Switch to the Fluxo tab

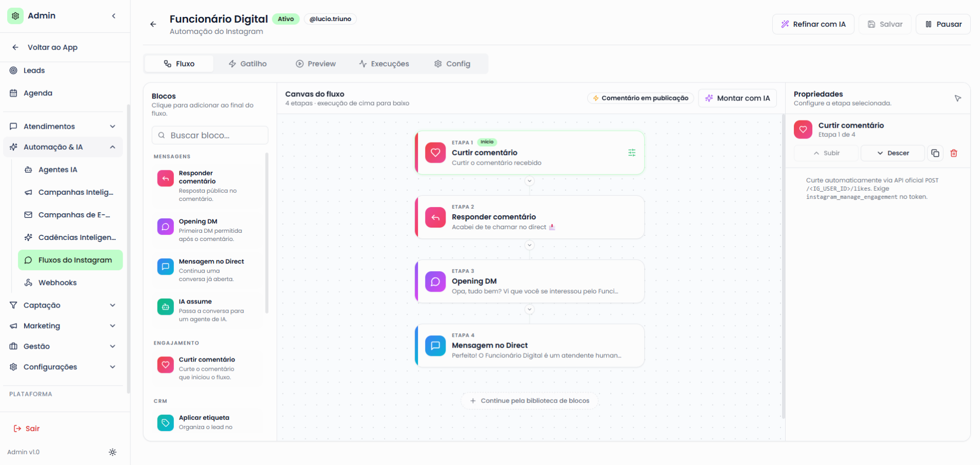pos(179,64)
